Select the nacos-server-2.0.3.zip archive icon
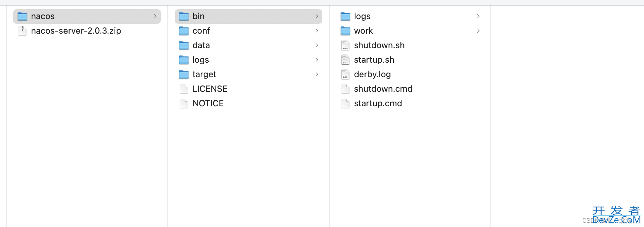Screen dimensions: 644x227 (22, 31)
